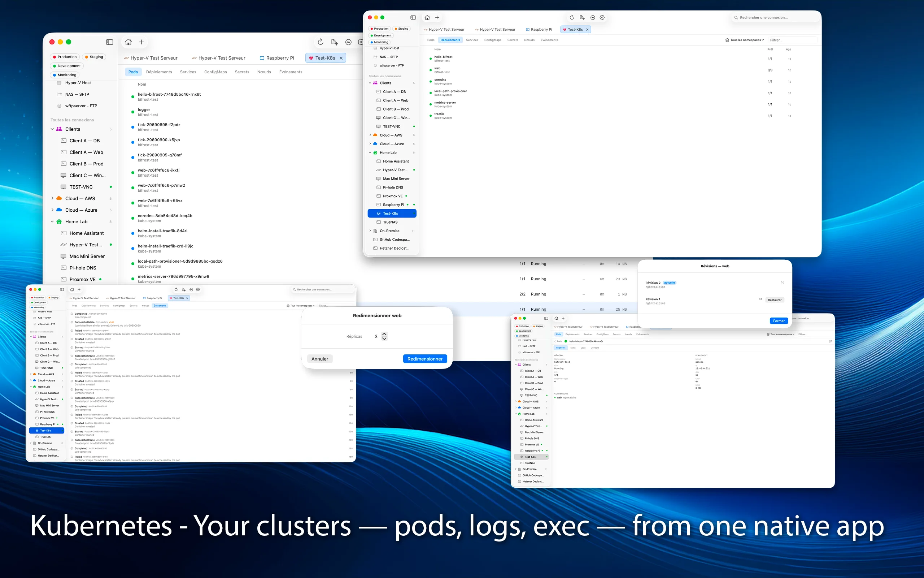Image resolution: width=924 pixels, height=578 pixels.
Task: Click activity monitor icon in Pods list window toolbar
Action: [x=348, y=42]
